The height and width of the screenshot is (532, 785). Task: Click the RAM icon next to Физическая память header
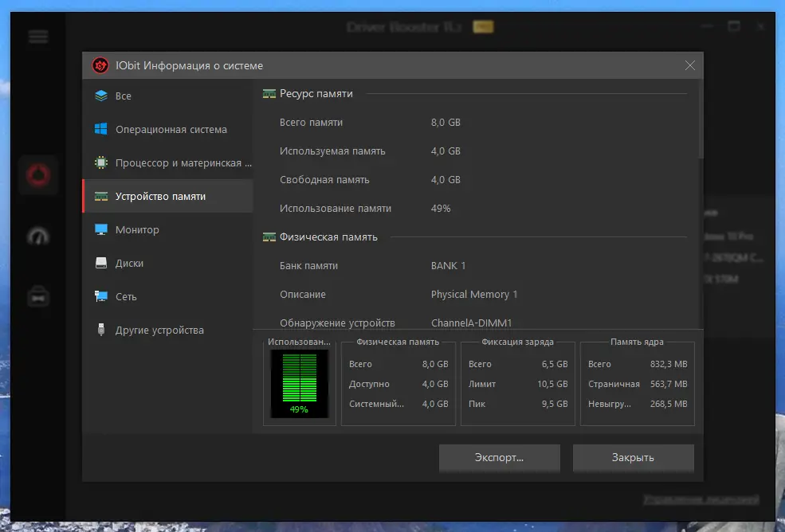pos(269,237)
